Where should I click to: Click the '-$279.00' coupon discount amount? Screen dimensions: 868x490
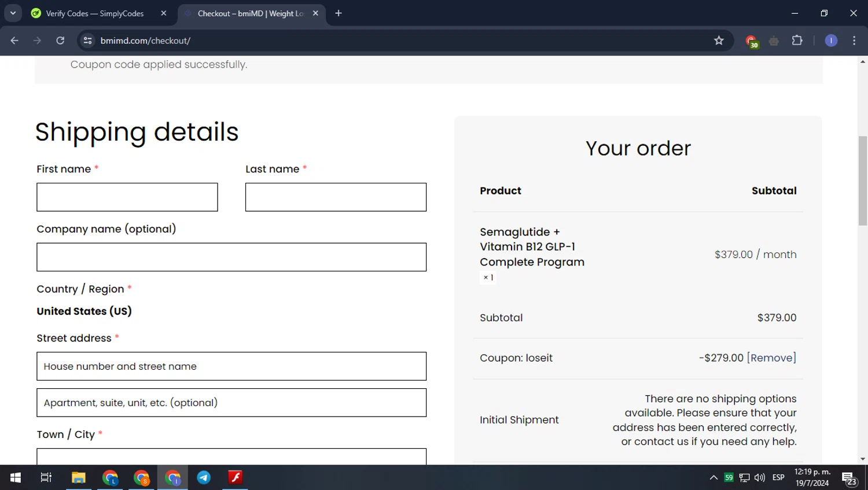pos(721,358)
